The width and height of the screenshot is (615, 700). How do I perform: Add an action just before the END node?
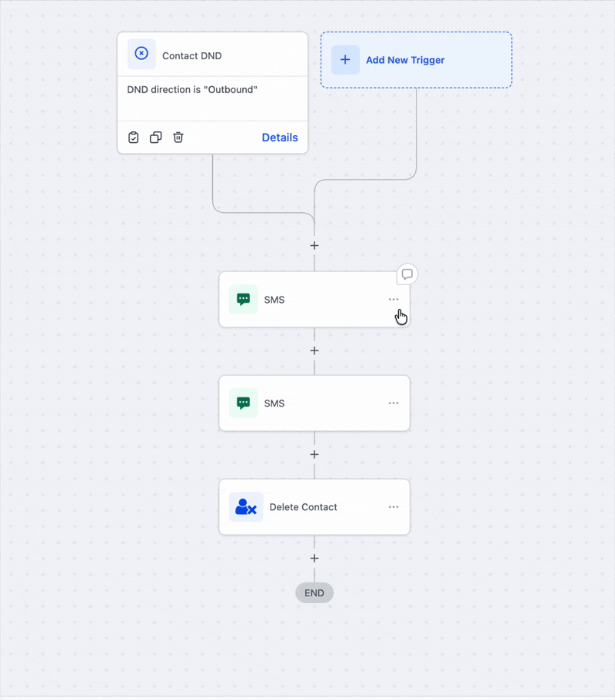click(314, 559)
